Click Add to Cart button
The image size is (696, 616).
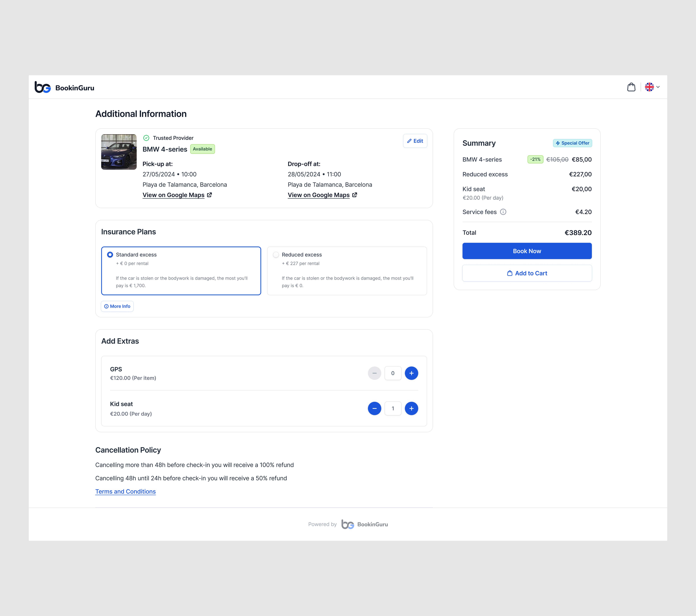tap(527, 273)
